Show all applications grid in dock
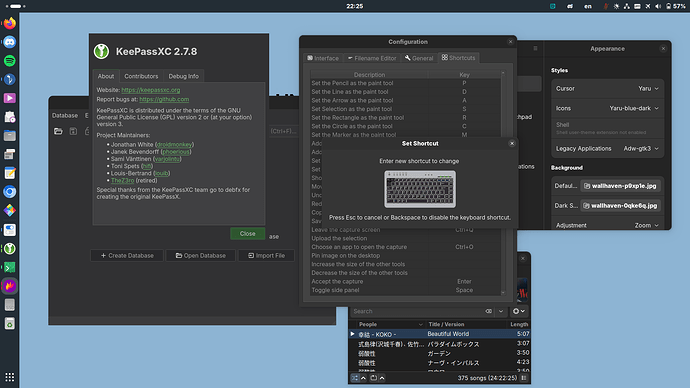The width and height of the screenshot is (690, 388). [10, 377]
